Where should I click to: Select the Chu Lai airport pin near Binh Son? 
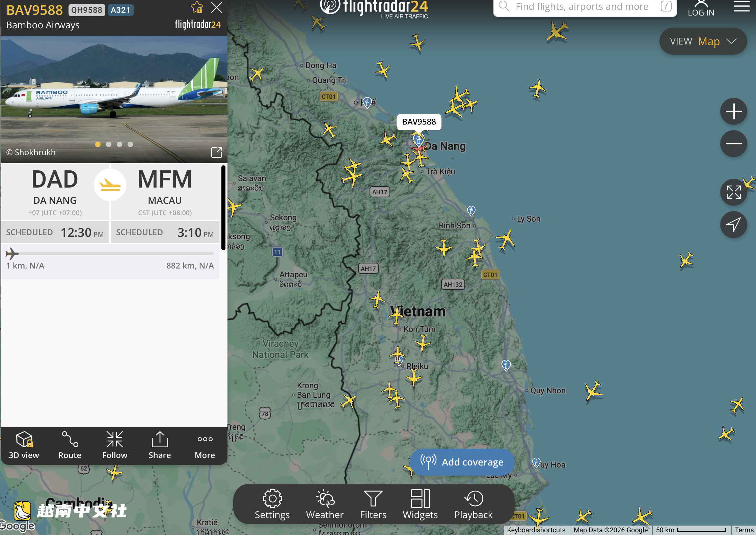point(471,211)
